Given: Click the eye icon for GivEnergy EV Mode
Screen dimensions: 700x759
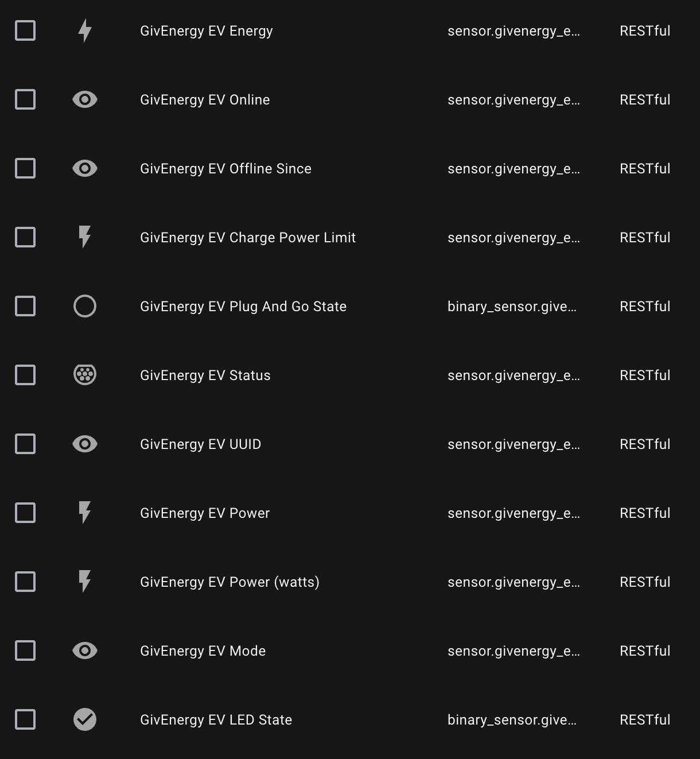Looking at the screenshot, I should [85, 650].
